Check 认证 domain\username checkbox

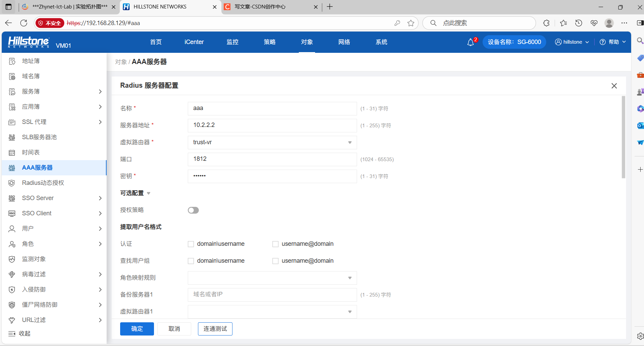191,244
